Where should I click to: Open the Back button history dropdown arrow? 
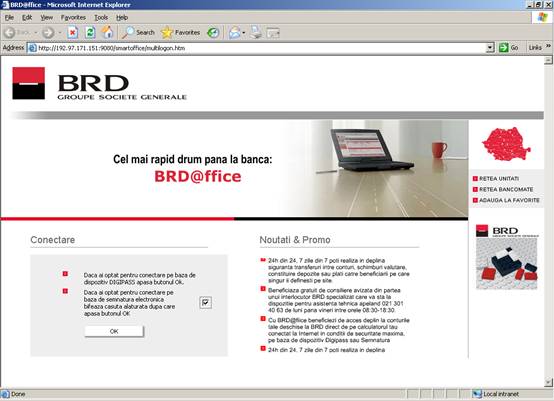36,33
